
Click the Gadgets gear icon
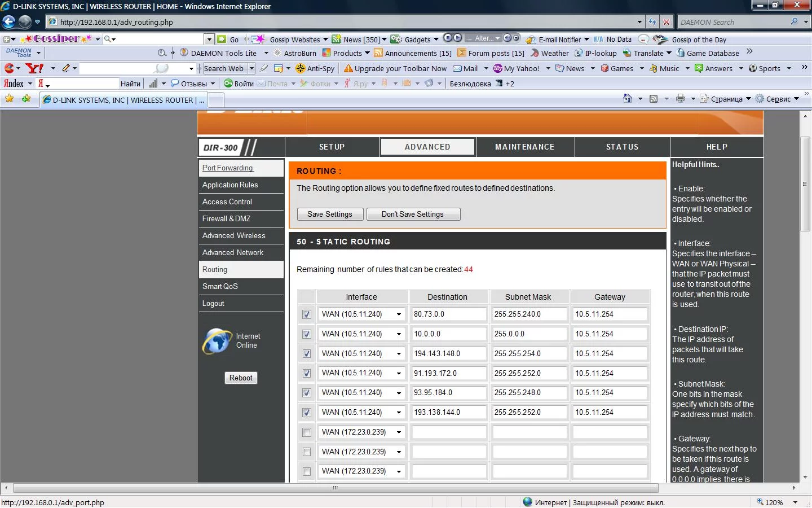point(396,39)
